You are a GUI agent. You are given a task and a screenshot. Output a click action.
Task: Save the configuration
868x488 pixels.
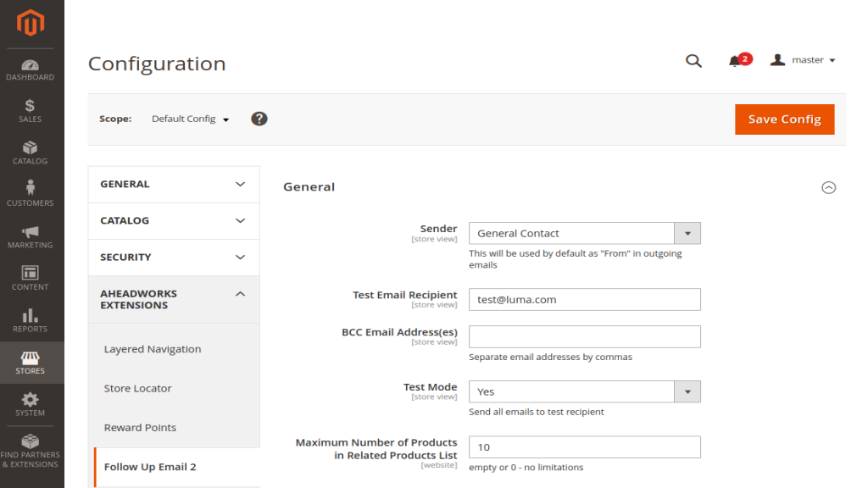pos(784,119)
